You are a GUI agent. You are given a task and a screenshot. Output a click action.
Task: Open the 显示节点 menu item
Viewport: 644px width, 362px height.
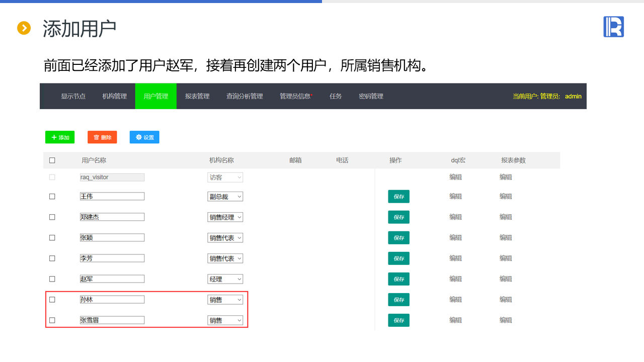tap(73, 96)
